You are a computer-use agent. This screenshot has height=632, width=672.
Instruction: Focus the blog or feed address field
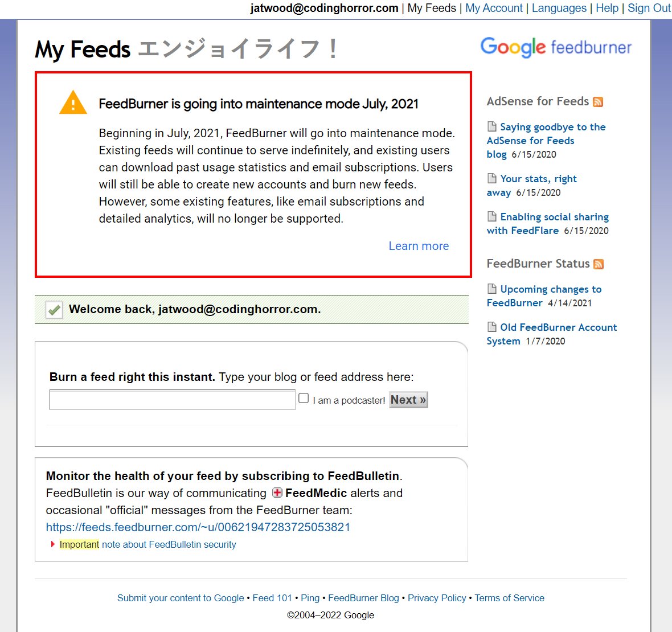tap(172, 400)
